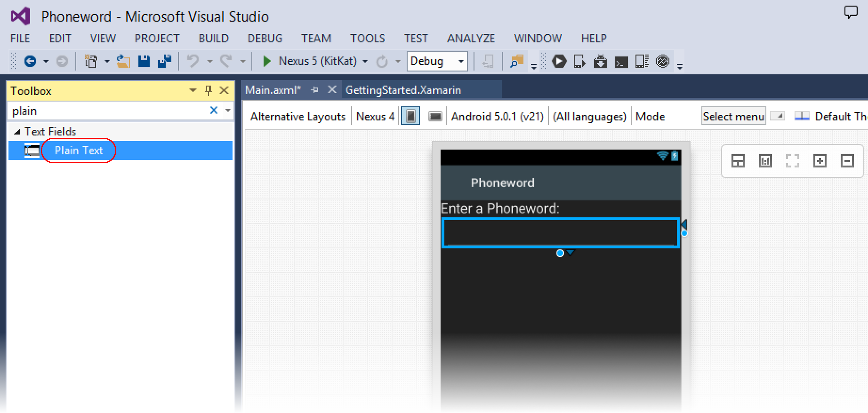Click the zoom out designer icon

[847, 161]
